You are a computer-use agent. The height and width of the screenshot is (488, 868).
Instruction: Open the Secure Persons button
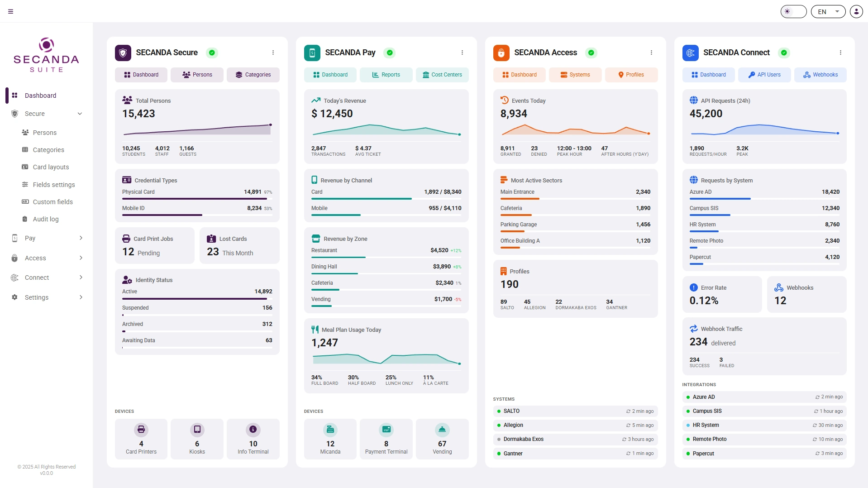click(x=197, y=75)
